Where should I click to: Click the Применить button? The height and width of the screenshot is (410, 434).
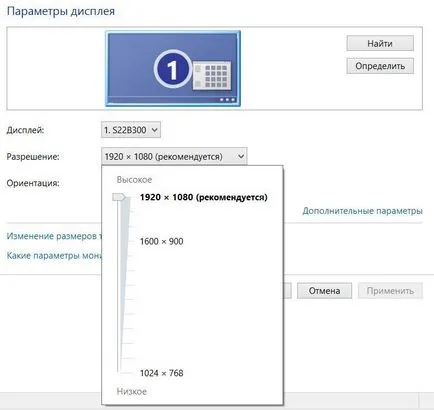[390, 291]
